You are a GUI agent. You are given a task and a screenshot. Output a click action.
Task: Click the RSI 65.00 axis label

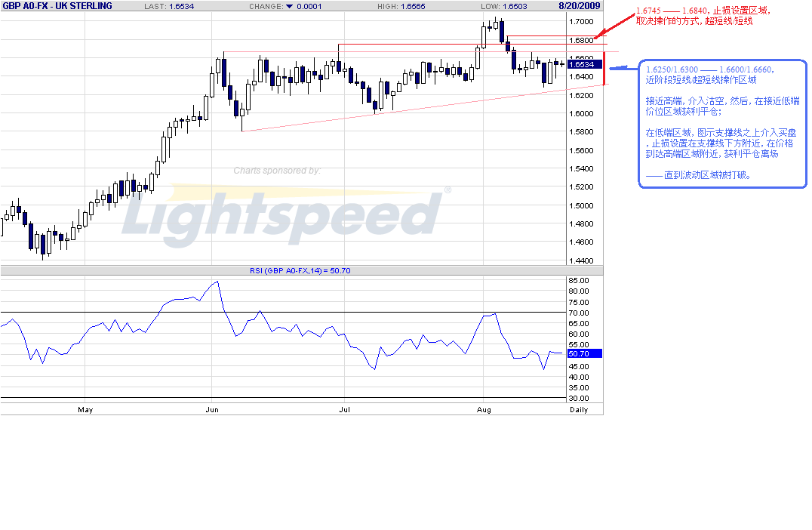[x=579, y=323]
